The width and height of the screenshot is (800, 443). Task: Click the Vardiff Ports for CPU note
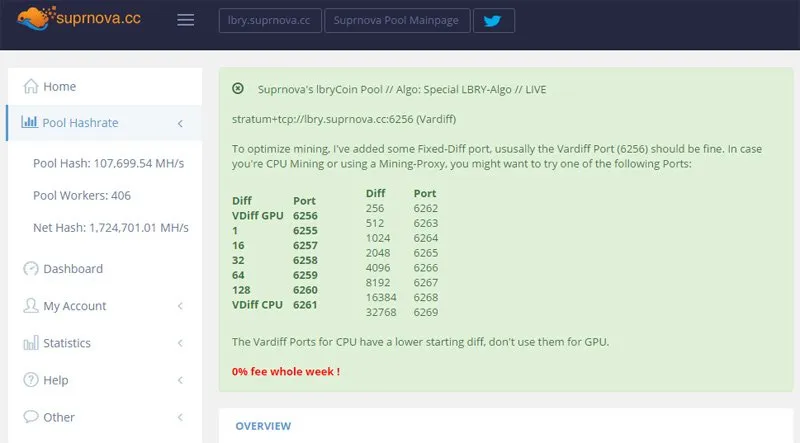click(420, 341)
